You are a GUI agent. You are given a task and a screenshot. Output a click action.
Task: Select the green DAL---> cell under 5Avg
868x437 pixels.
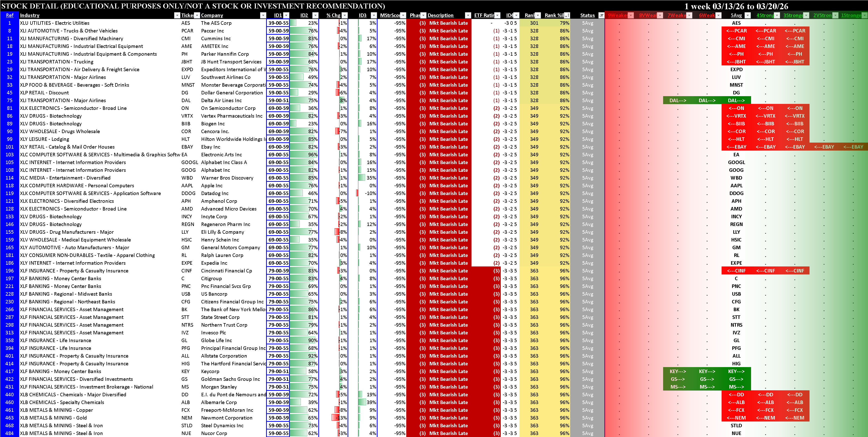(736, 100)
